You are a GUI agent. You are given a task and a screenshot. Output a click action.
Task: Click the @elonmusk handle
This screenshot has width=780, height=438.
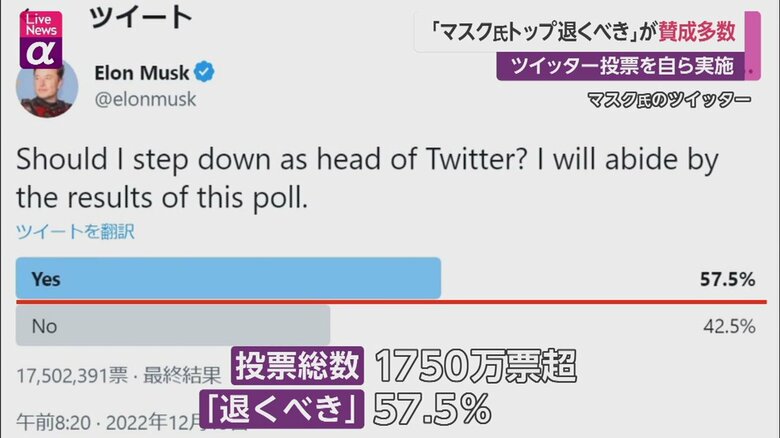[x=144, y=99]
